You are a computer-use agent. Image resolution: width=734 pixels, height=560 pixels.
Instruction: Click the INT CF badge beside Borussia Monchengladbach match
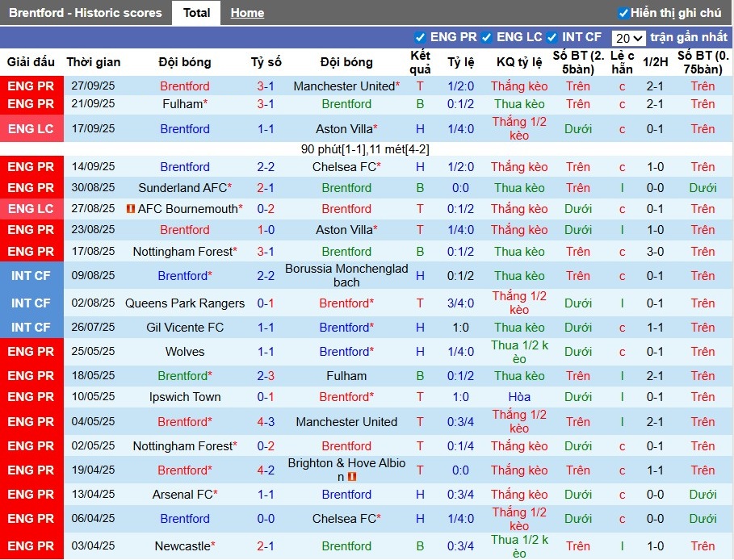(x=31, y=275)
